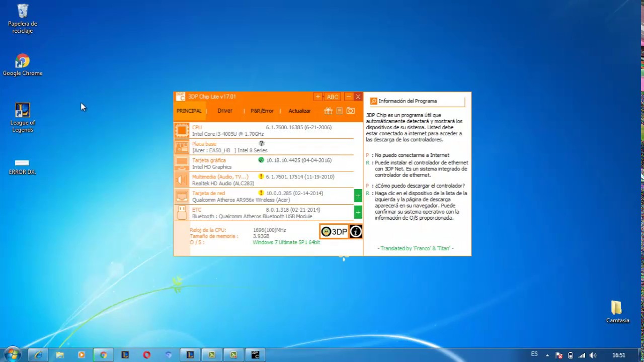This screenshot has height=362, width=644.
Task: Click the Multimedia speaker icon
Action: 182,180
